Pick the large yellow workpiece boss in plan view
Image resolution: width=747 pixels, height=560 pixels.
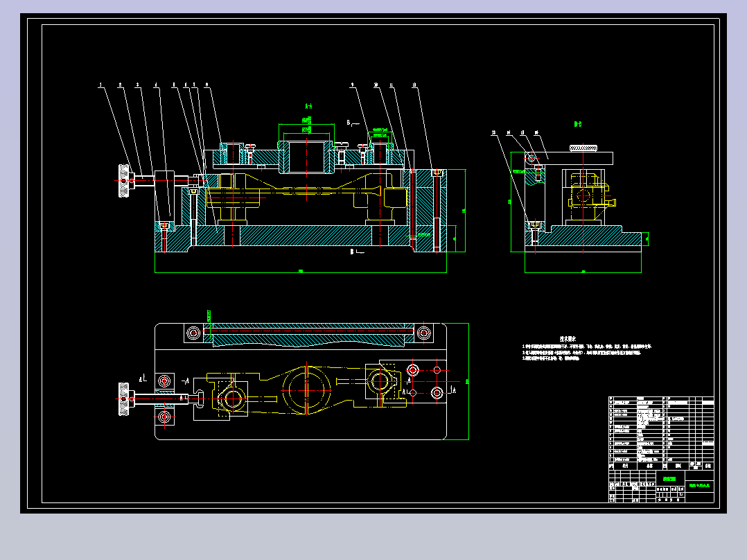tap(306, 390)
